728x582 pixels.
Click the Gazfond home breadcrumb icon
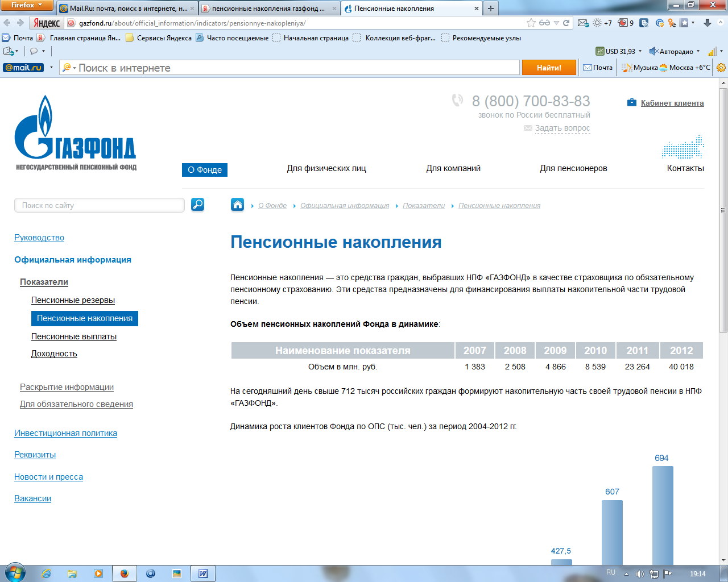[237, 205]
